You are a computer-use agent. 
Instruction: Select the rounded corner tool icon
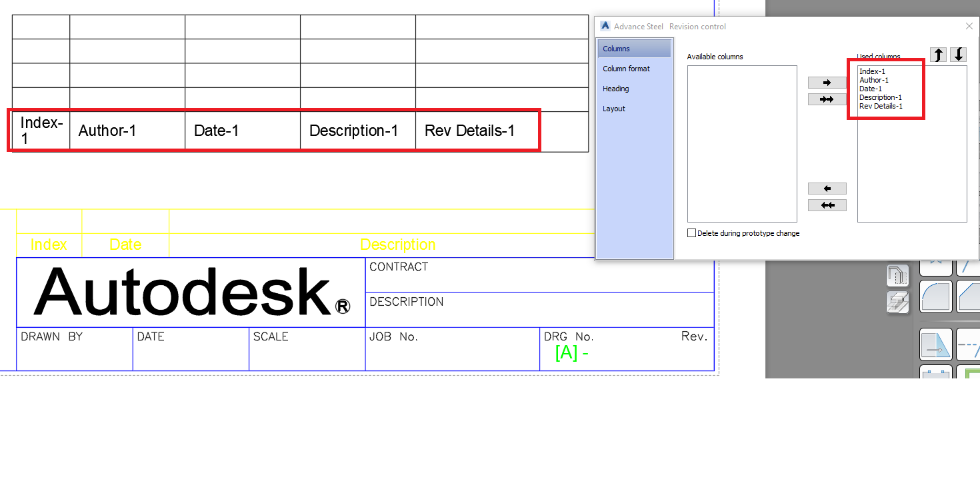[936, 296]
